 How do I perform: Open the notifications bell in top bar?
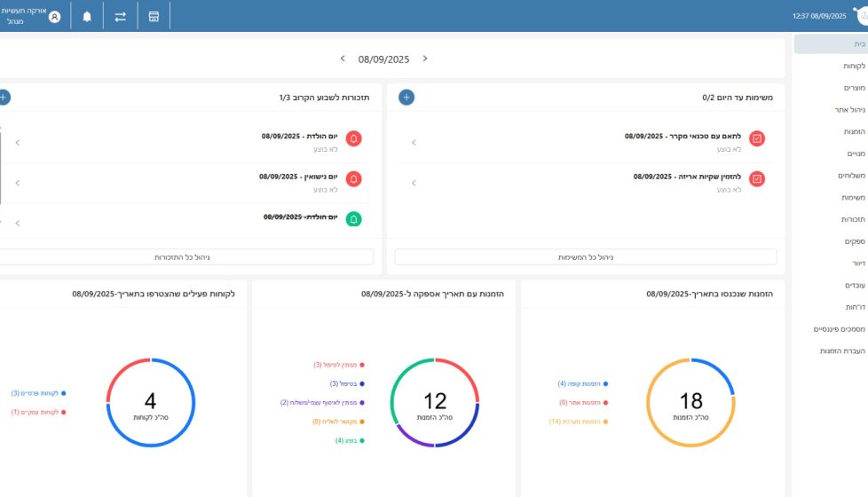(x=87, y=16)
